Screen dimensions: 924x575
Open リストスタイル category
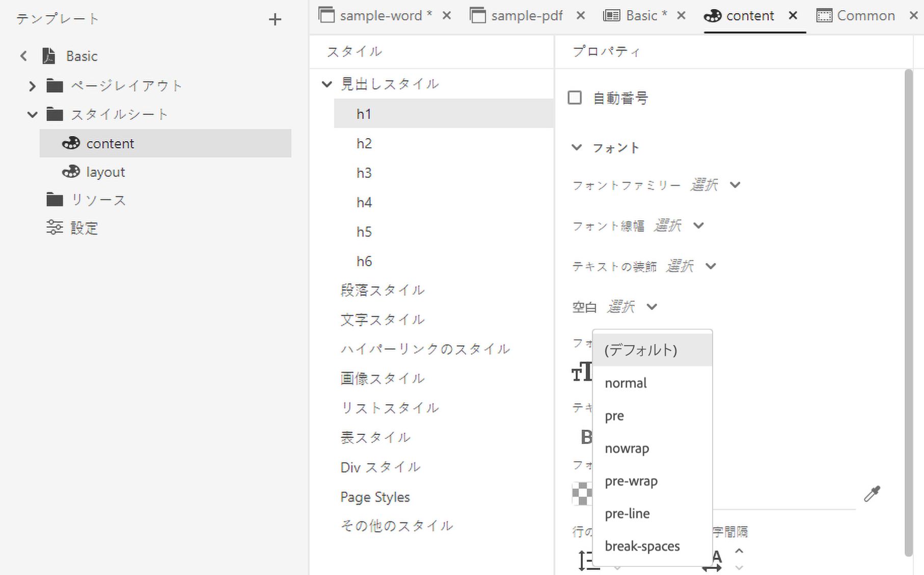pyautogui.click(x=389, y=408)
